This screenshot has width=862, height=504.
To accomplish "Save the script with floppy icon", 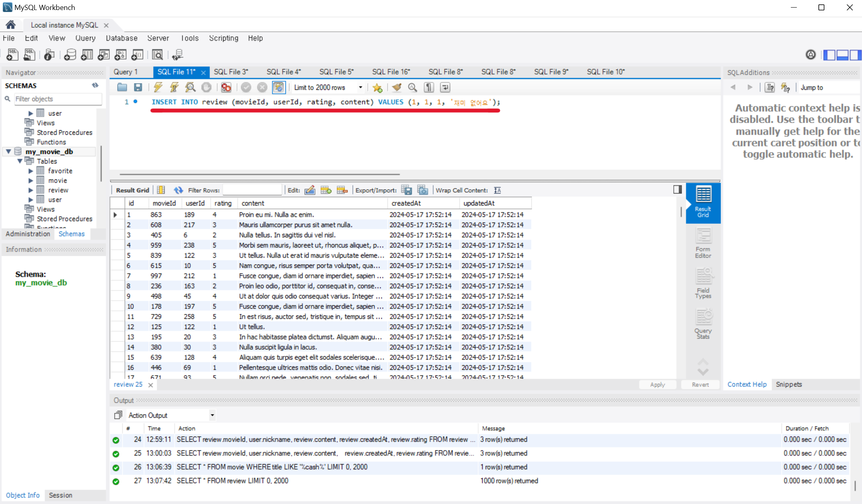I will pyautogui.click(x=138, y=87).
